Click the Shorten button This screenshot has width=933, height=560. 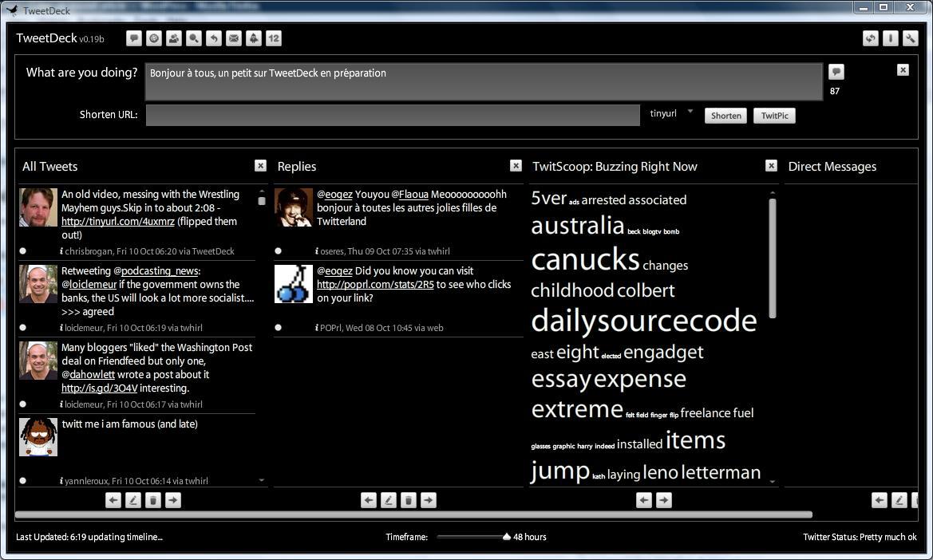[x=726, y=116]
